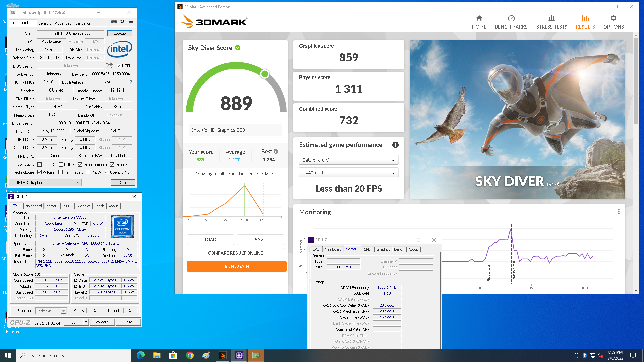Screen dimensions: 644x362
Task: Toggle the Vulkan checkbox
Action: click(x=39, y=172)
